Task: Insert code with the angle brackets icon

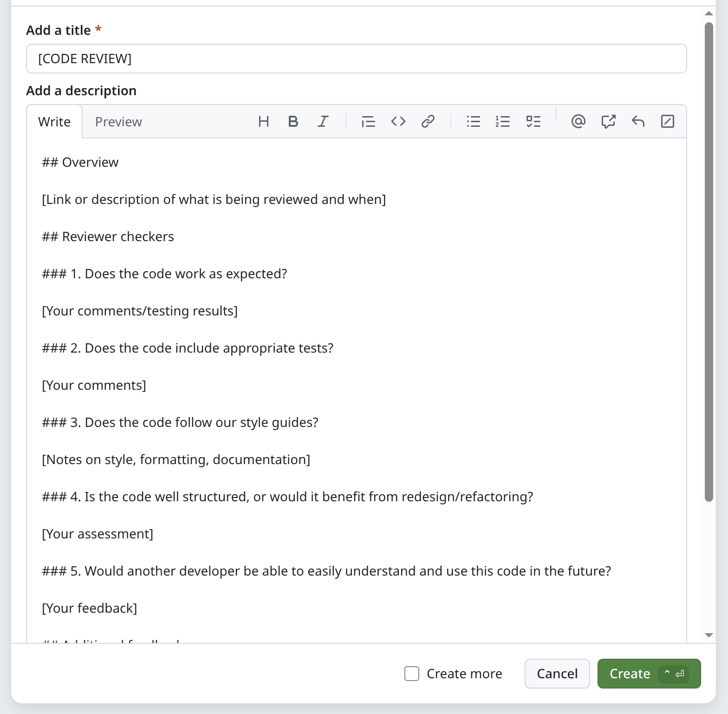Action: 398,122
